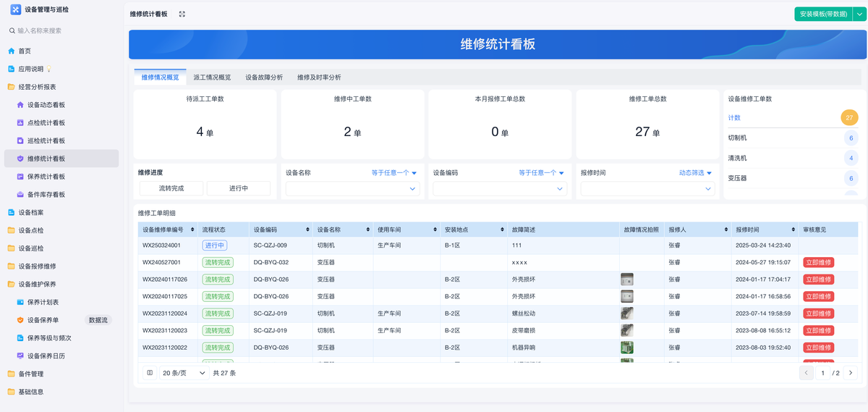
Task: Expand the 设备报修维修 folder
Action: pyautogui.click(x=37, y=266)
